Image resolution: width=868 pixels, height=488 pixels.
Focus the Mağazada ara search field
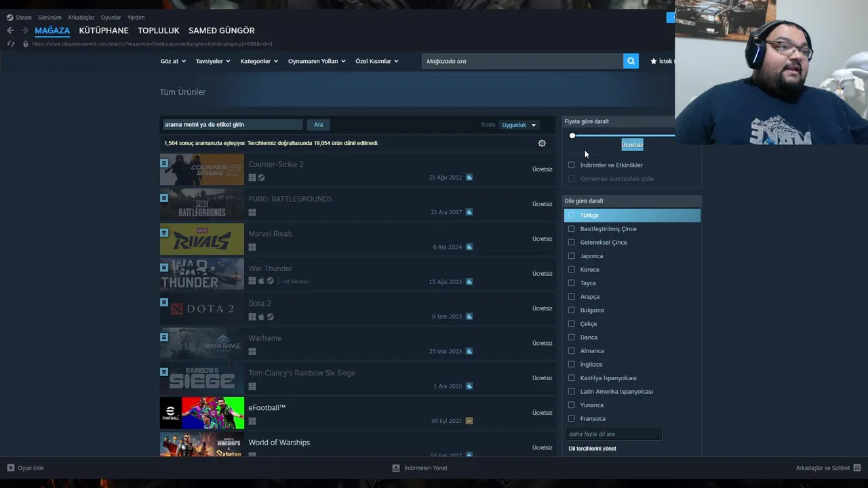pyautogui.click(x=522, y=61)
